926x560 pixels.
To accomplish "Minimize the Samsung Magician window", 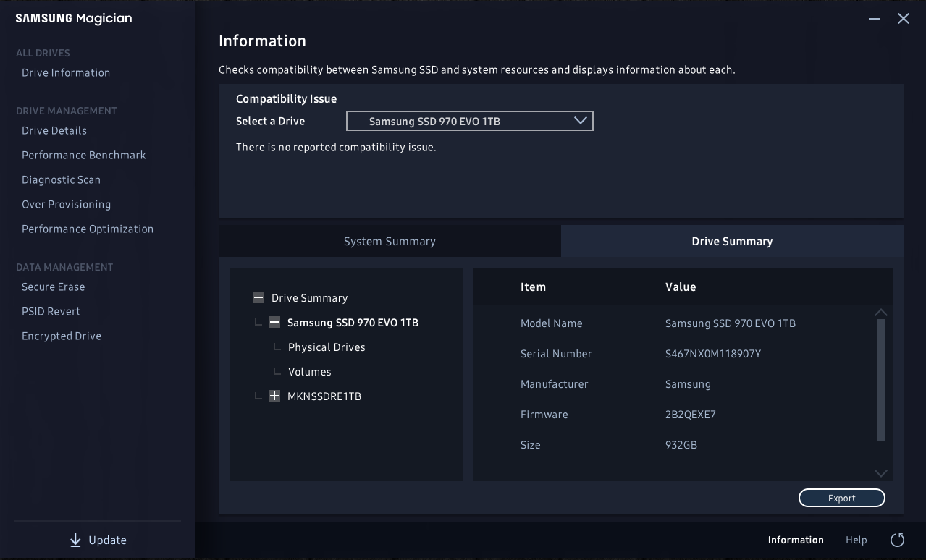I will 875,19.
